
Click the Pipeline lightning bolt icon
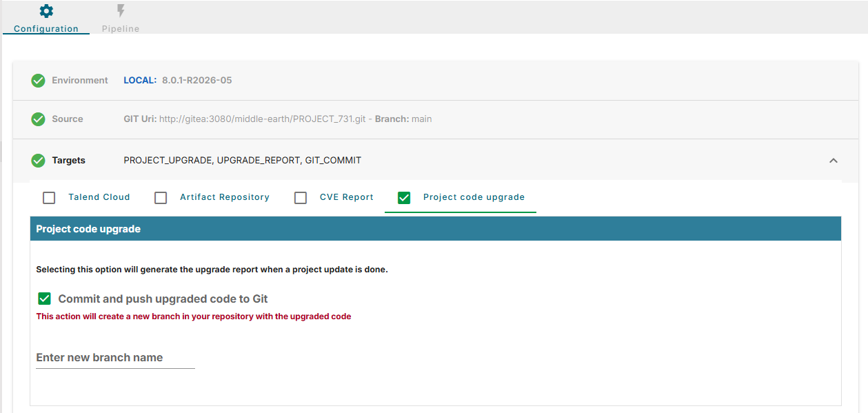pos(121,11)
